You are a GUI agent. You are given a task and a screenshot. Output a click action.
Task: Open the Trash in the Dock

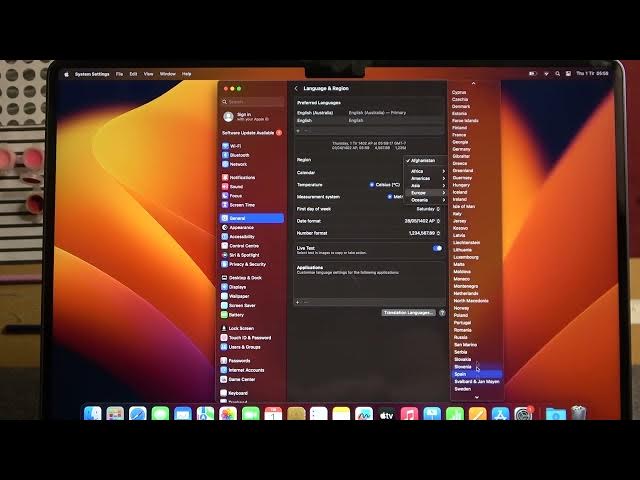click(x=578, y=413)
